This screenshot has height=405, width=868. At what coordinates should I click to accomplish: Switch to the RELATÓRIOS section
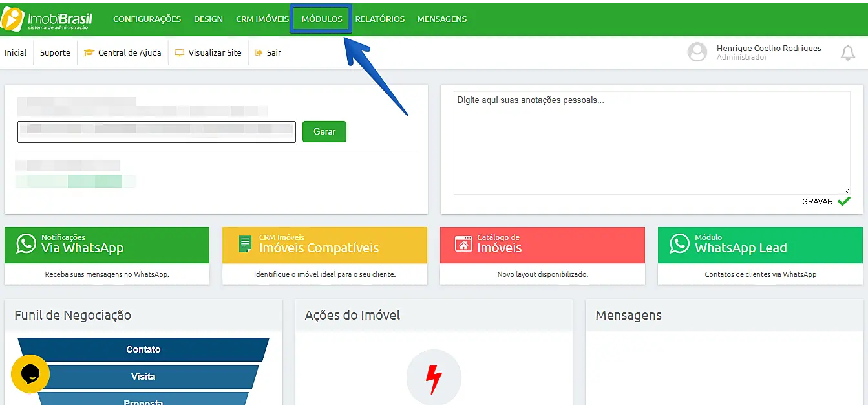click(x=380, y=19)
